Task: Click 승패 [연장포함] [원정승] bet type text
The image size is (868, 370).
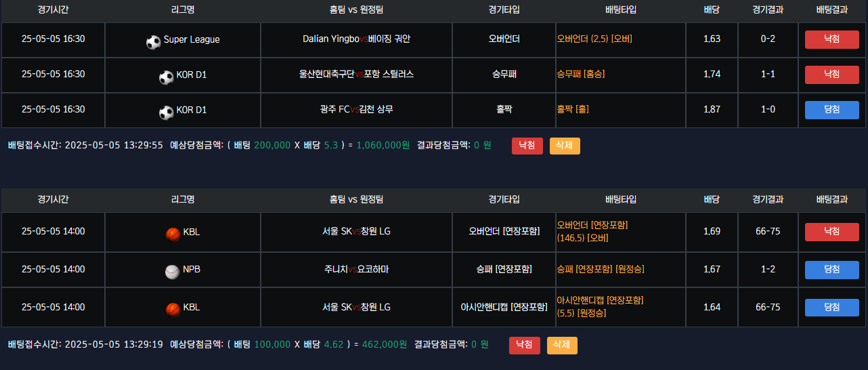Action: (601, 270)
